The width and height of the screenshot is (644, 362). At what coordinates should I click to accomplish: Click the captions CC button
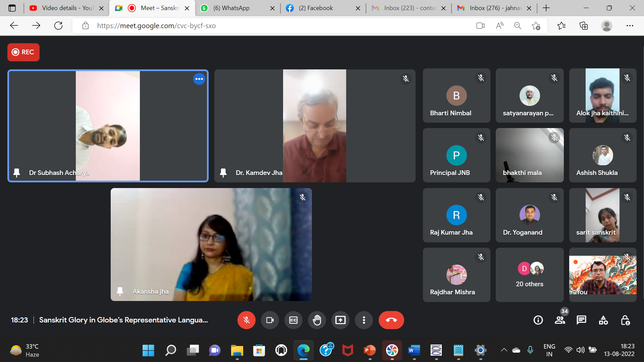tap(293, 320)
